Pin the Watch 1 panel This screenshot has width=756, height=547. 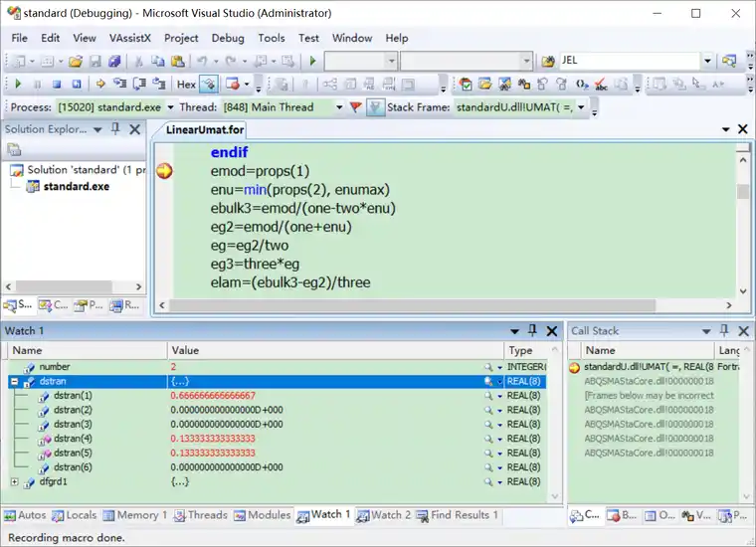[533, 330]
